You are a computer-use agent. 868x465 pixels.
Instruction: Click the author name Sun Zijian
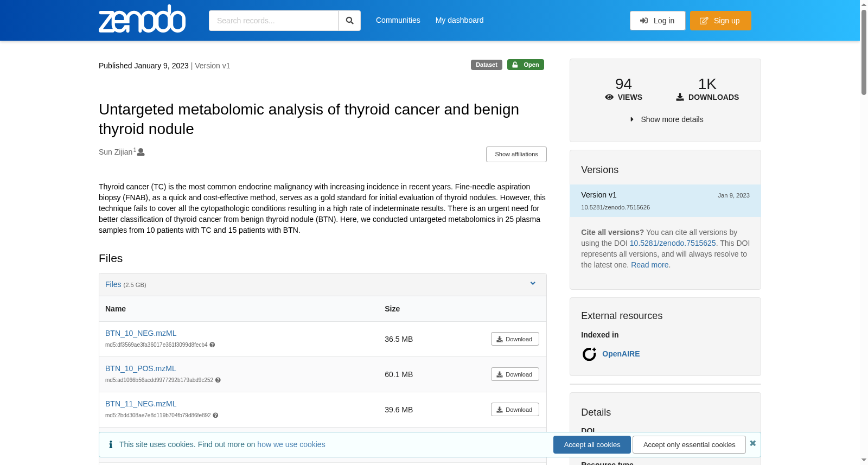116,152
